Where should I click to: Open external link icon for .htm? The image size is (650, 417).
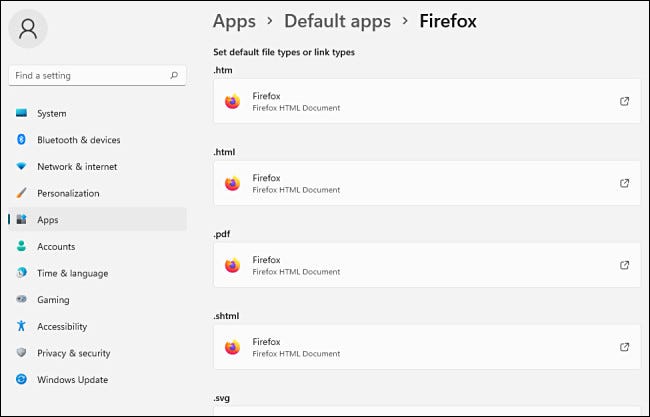pos(625,101)
